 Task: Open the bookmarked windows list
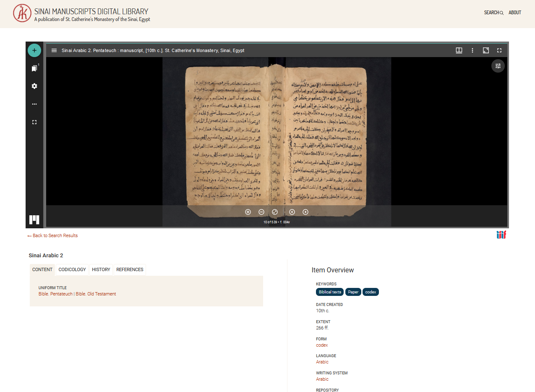[x=34, y=67]
